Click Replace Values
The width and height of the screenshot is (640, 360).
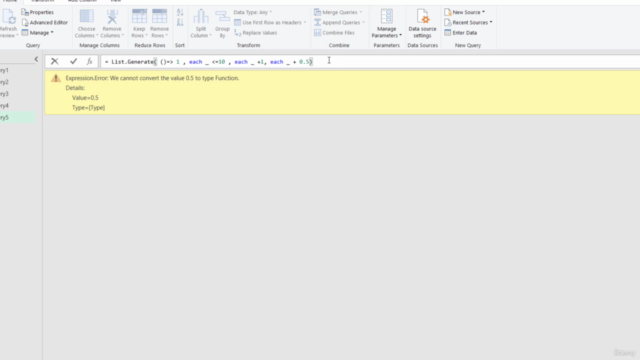[x=256, y=33]
